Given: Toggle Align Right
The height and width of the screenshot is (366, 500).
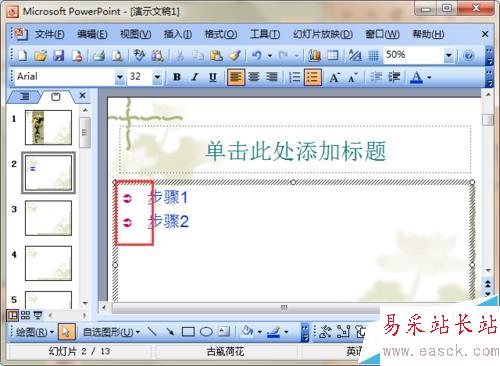Looking at the screenshot, I should pos(272,77).
